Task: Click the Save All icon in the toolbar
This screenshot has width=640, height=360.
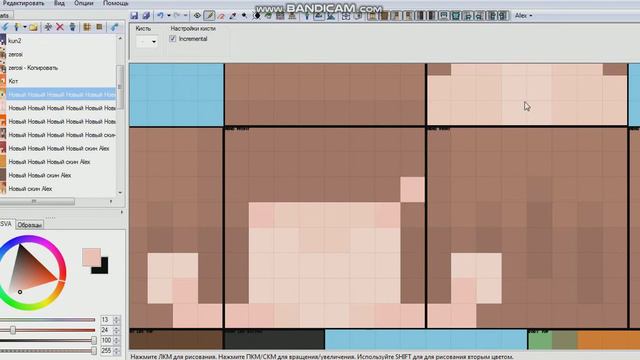Action: click(x=146, y=16)
